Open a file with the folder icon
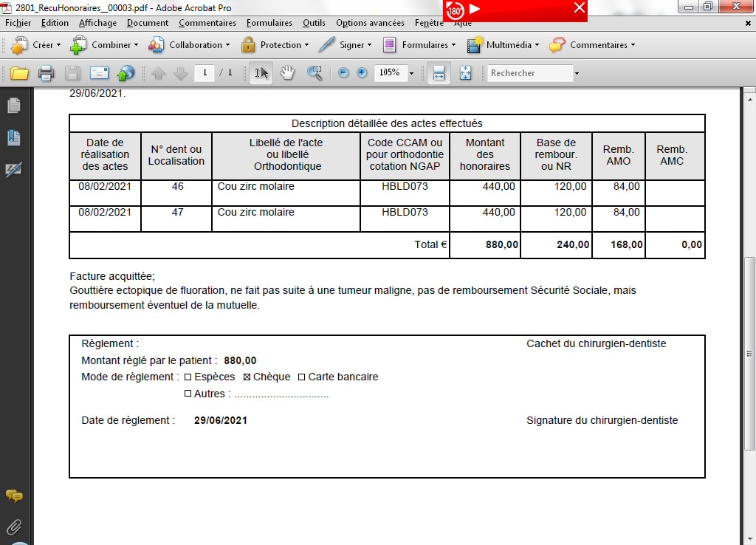756x545 pixels. tap(19, 73)
